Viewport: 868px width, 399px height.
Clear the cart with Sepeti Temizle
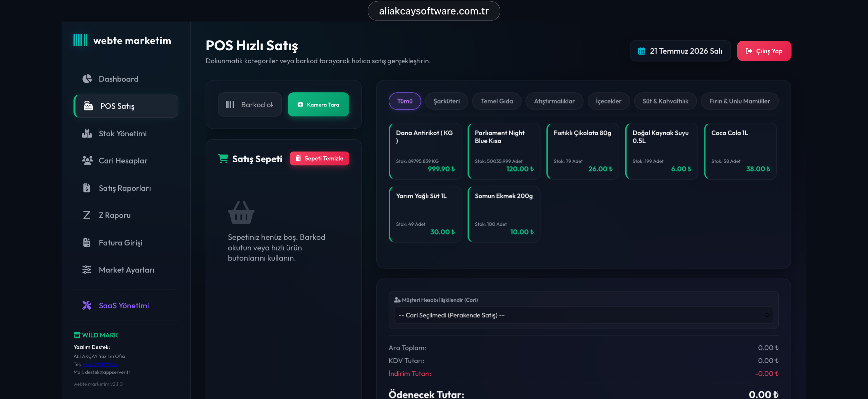pyautogui.click(x=319, y=158)
